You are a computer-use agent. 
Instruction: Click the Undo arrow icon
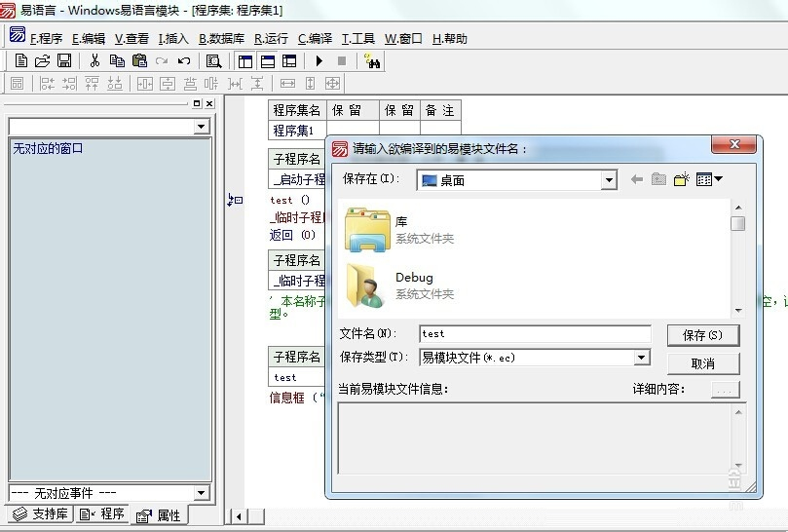tap(184, 61)
